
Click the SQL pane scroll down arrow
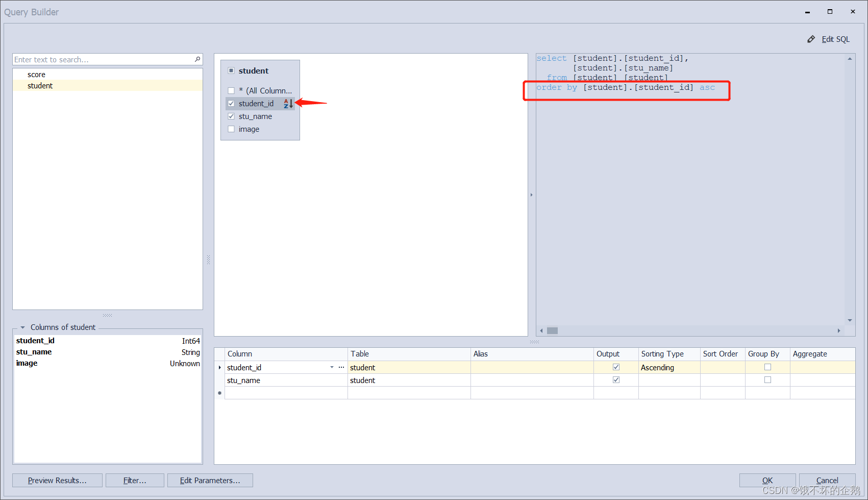coord(850,320)
